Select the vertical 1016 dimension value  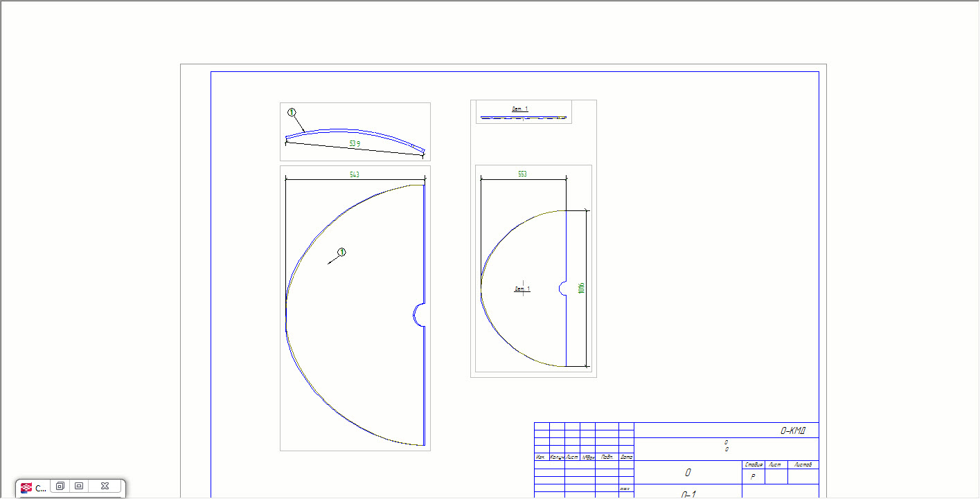tap(581, 287)
